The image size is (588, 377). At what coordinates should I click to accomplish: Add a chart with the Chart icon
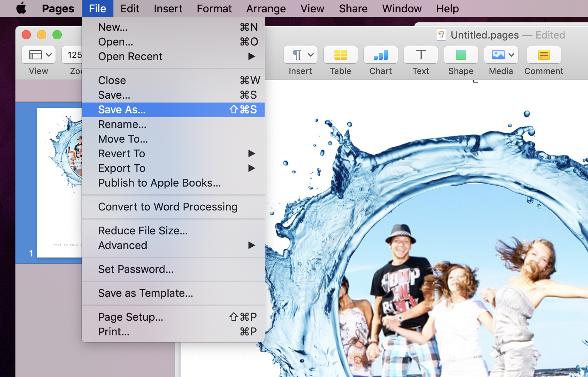point(381,55)
